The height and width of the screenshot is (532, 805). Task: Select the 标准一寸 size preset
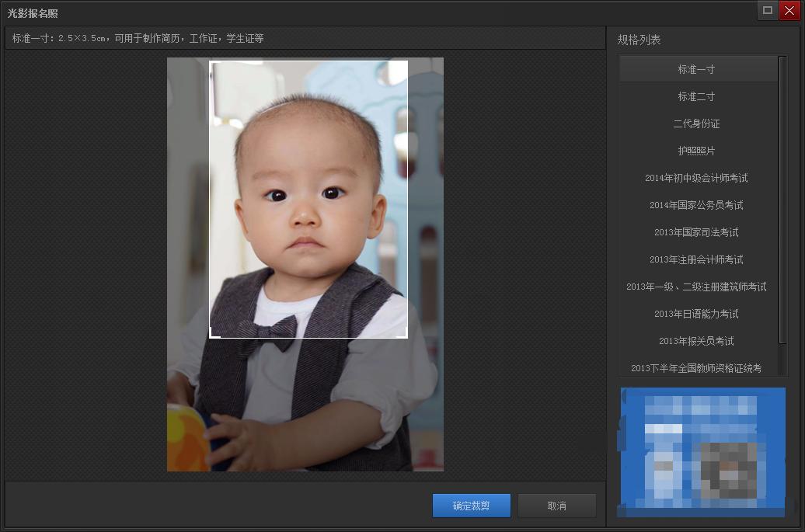point(696,69)
